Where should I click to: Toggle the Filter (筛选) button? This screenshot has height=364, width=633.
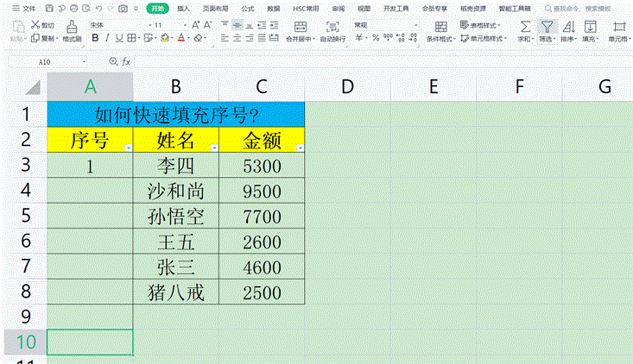(547, 26)
